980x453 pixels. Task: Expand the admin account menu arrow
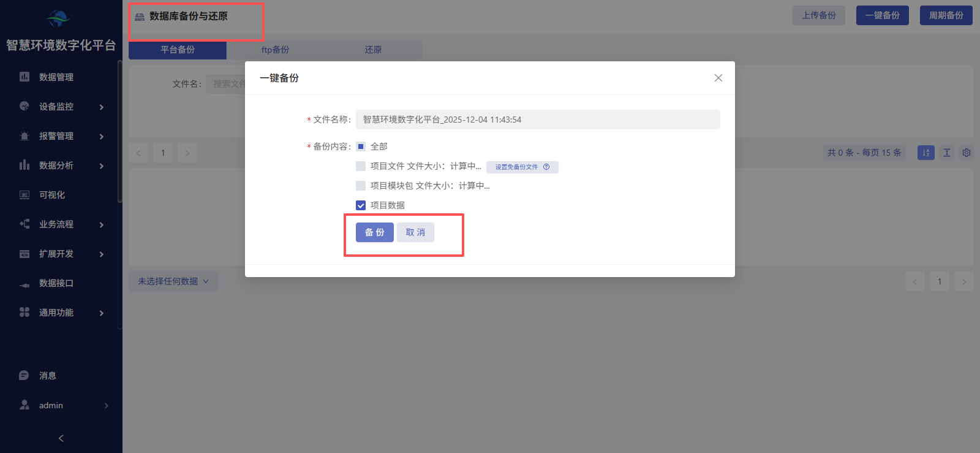point(107,406)
